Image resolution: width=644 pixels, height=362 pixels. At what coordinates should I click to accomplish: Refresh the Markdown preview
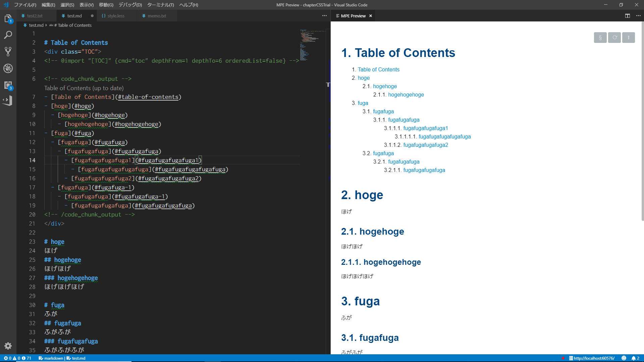(x=614, y=38)
